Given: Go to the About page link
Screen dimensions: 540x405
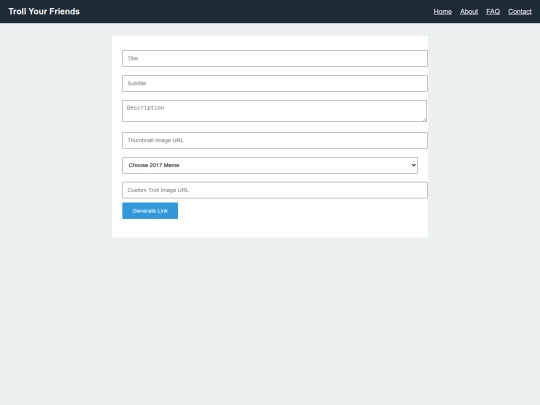Looking at the screenshot, I should tap(469, 12).
